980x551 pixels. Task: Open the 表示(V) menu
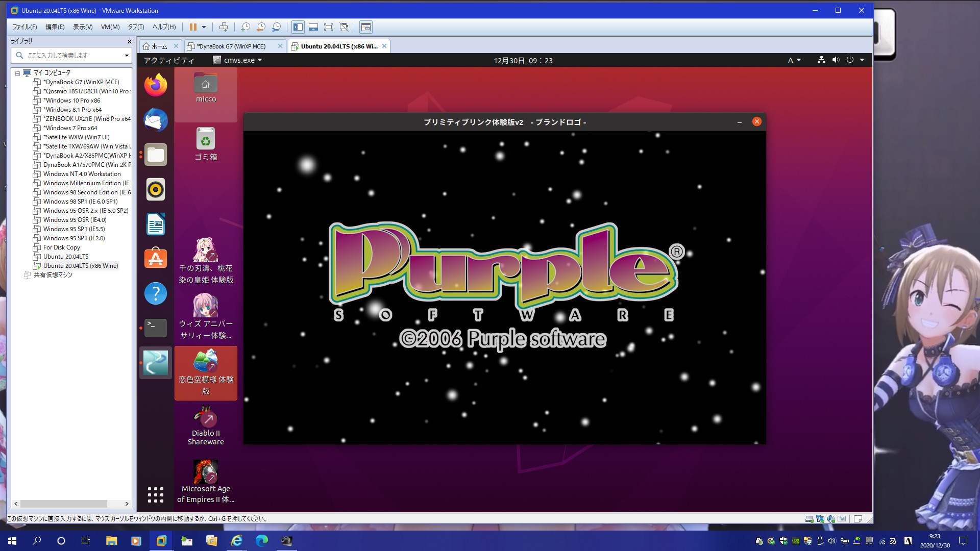click(x=83, y=27)
